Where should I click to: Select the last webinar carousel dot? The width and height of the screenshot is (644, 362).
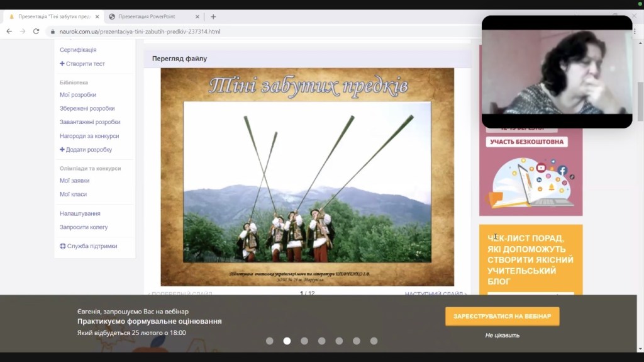[x=374, y=341]
